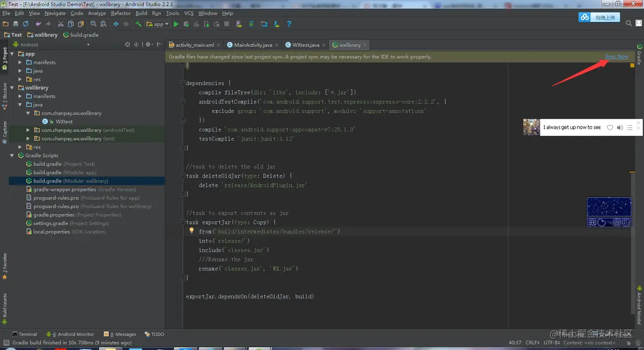Viewport: 644px width, 350px height.
Task: Click Scroll from Source target icon
Action: 128,45
